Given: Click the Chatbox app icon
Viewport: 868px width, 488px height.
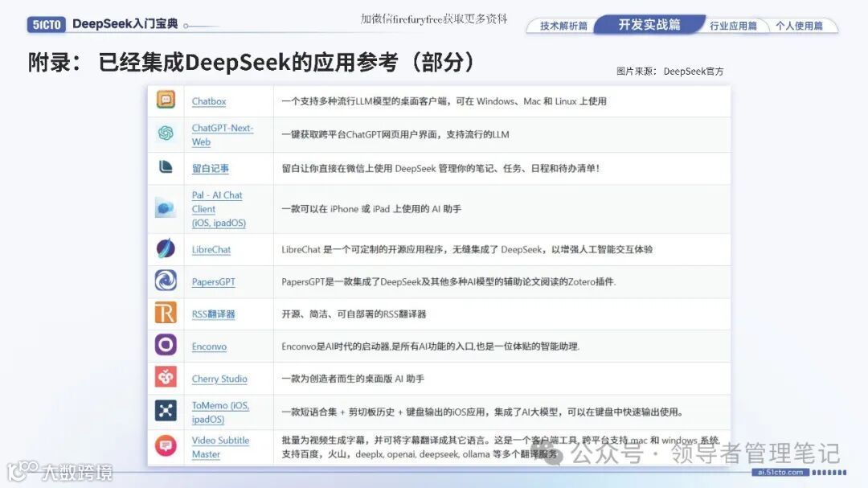Looking at the screenshot, I should [166, 100].
